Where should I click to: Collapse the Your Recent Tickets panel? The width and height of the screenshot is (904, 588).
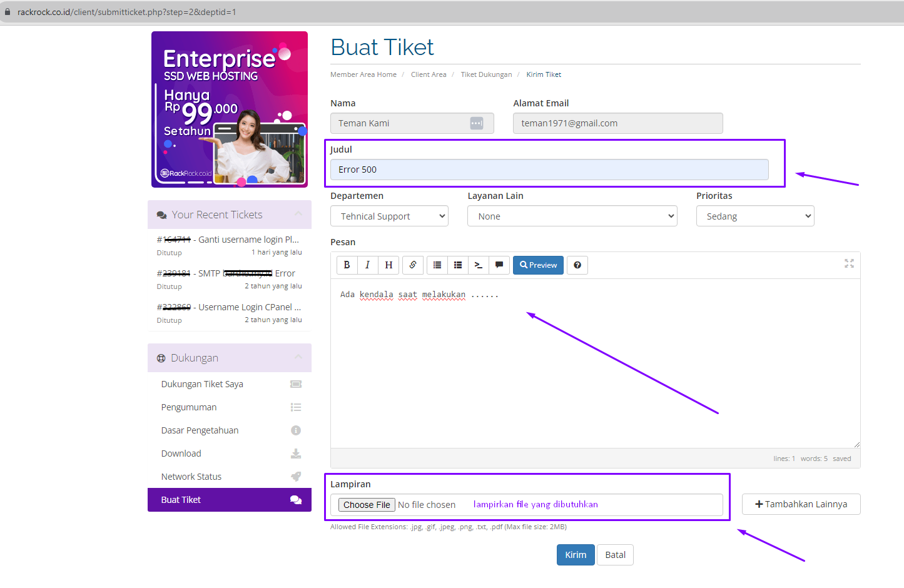298,215
